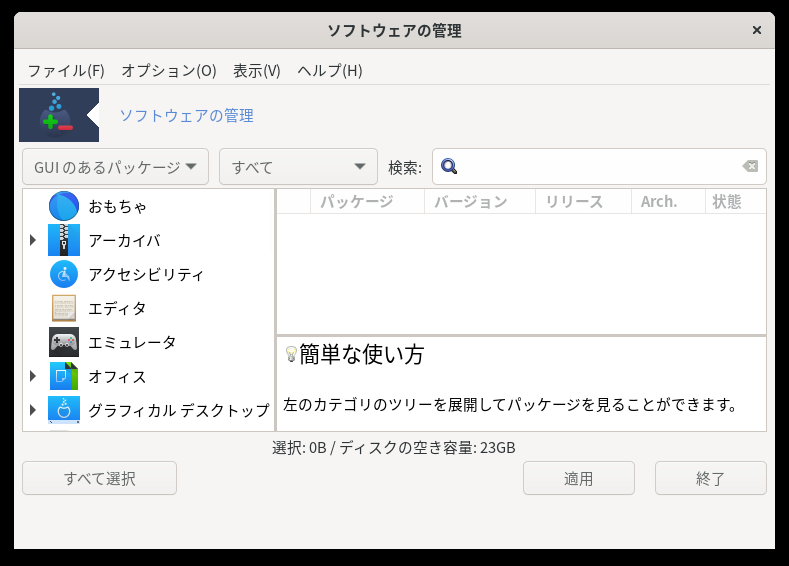Click the オフィス document icon

tap(64, 376)
